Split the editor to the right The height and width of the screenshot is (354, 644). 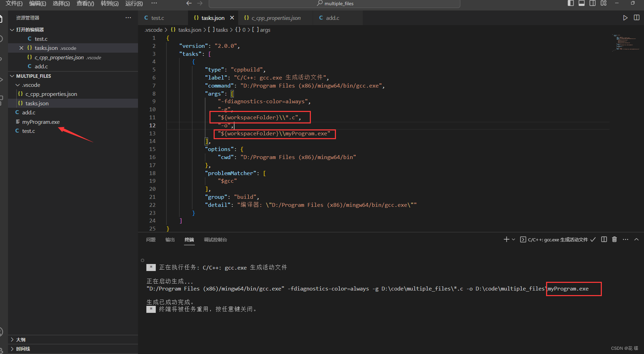(636, 18)
